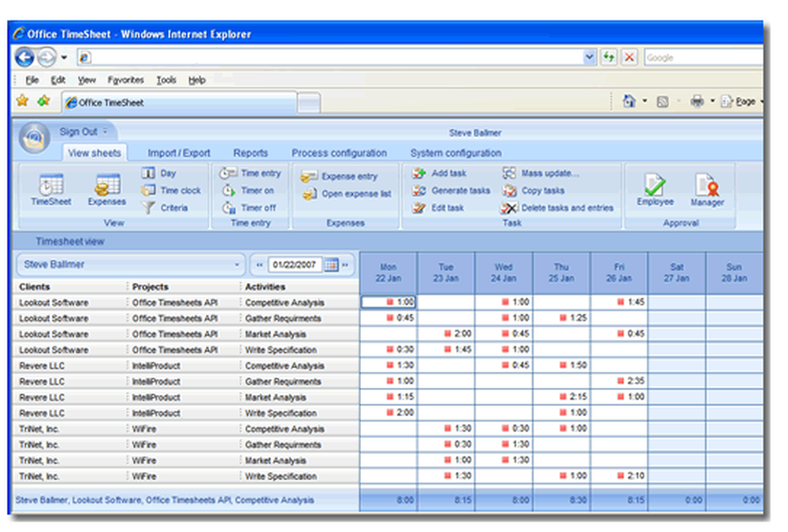The height and width of the screenshot is (532, 788).
Task: Click the browser Forward button
Action: pyautogui.click(x=46, y=58)
